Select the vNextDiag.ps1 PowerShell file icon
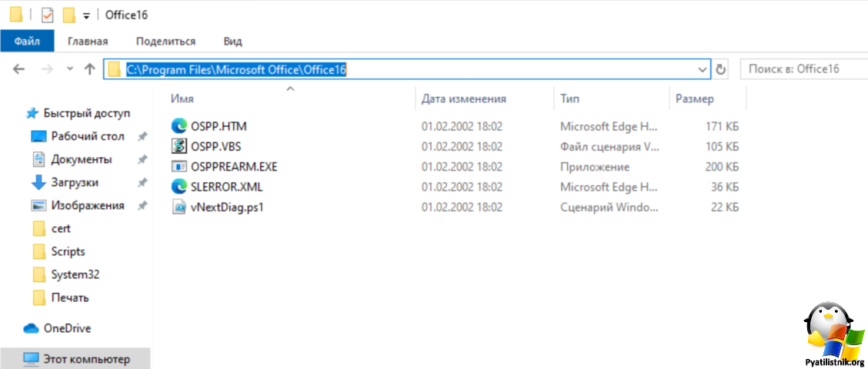 click(179, 208)
